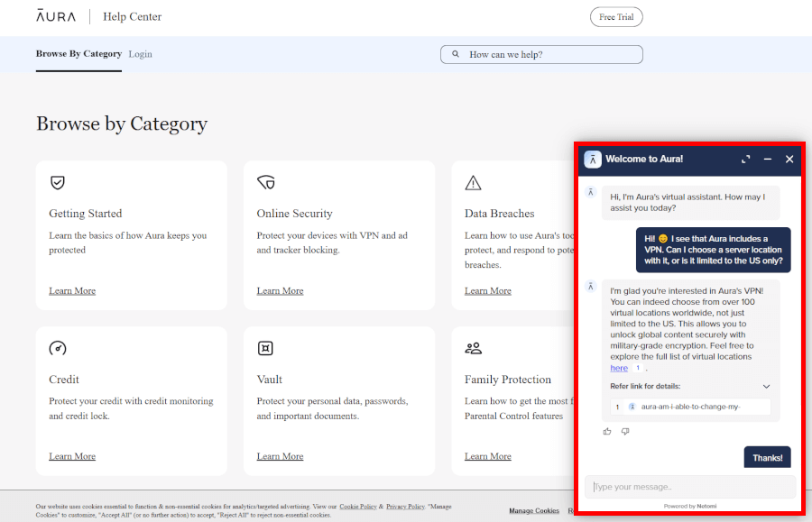Click the bot avatar beside greeting message
The height and width of the screenshot is (522, 812).
coord(590,192)
